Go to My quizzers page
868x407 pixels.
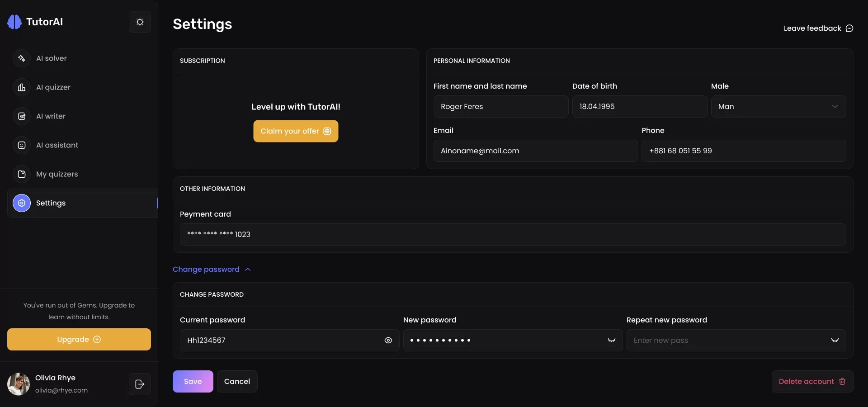(x=57, y=174)
